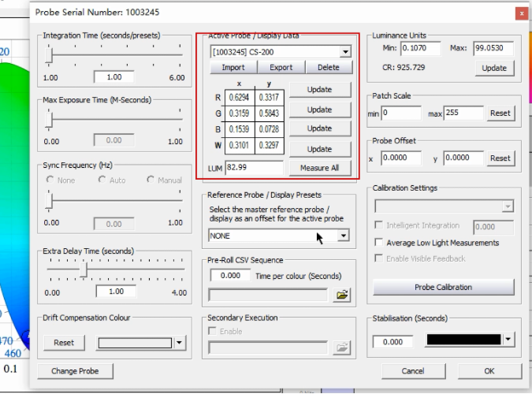532x394 pixels.
Task: Click the Change Probe button
Action: point(76,371)
